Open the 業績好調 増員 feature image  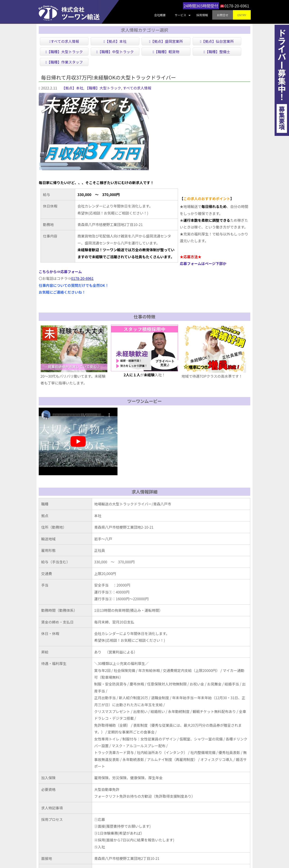pyautogui.click(x=215, y=349)
